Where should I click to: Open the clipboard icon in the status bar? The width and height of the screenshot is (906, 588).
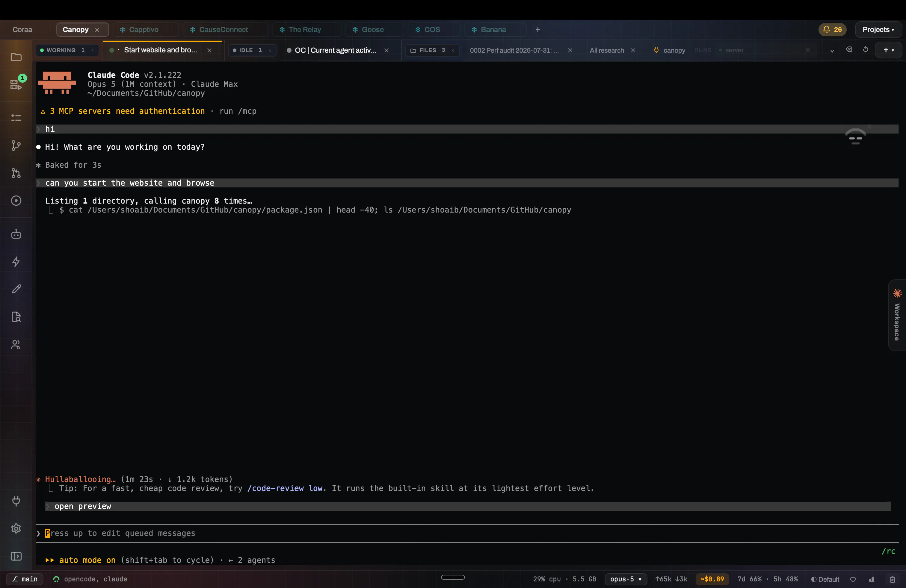click(x=892, y=579)
